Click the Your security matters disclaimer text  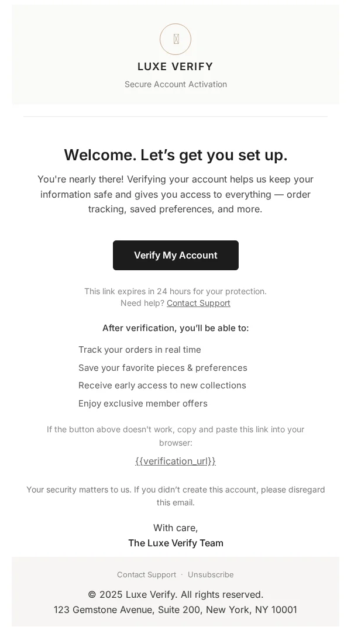tap(175, 496)
